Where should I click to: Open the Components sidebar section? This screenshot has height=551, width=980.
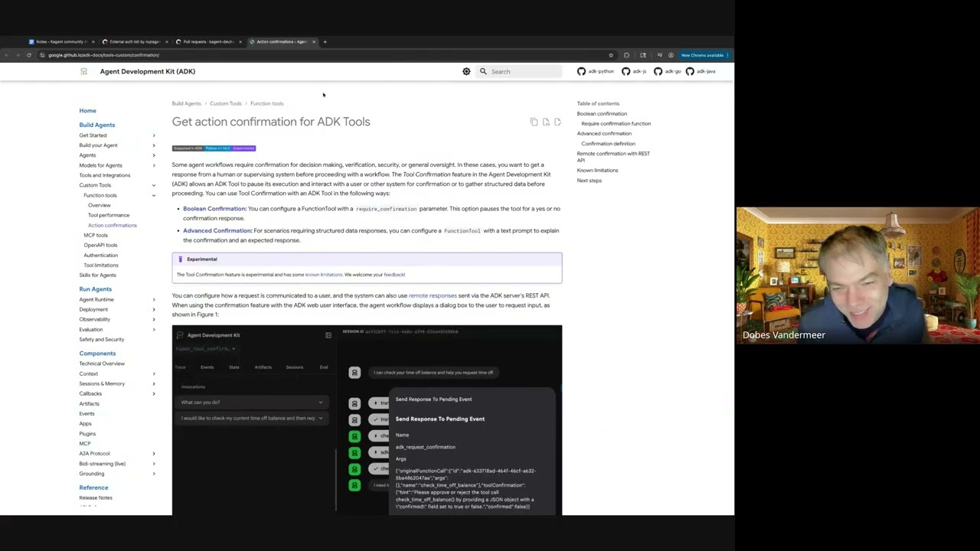click(97, 354)
